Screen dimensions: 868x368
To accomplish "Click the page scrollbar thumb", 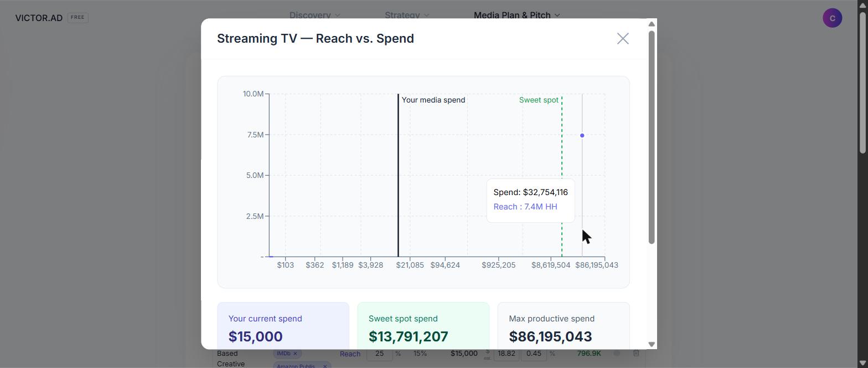I will pyautogui.click(x=862, y=82).
